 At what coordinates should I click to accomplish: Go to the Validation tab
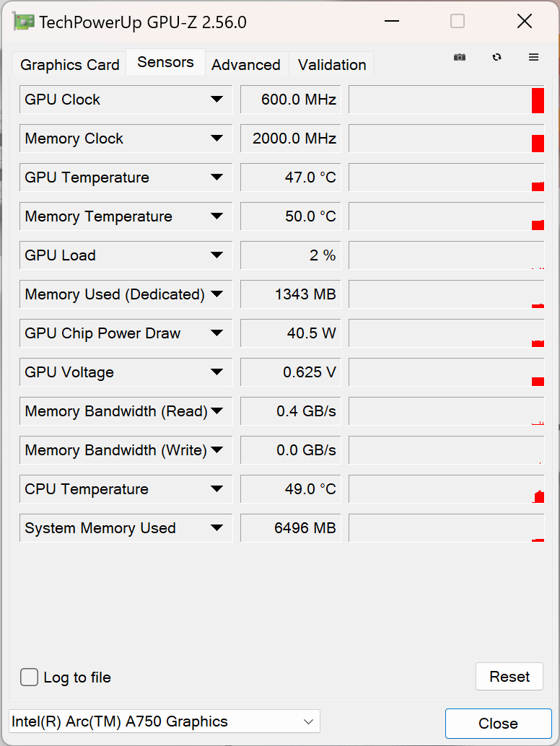[332, 65]
